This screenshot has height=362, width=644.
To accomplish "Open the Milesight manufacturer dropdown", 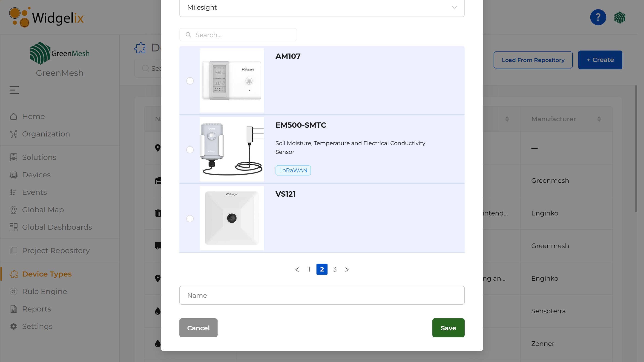I will point(322,8).
